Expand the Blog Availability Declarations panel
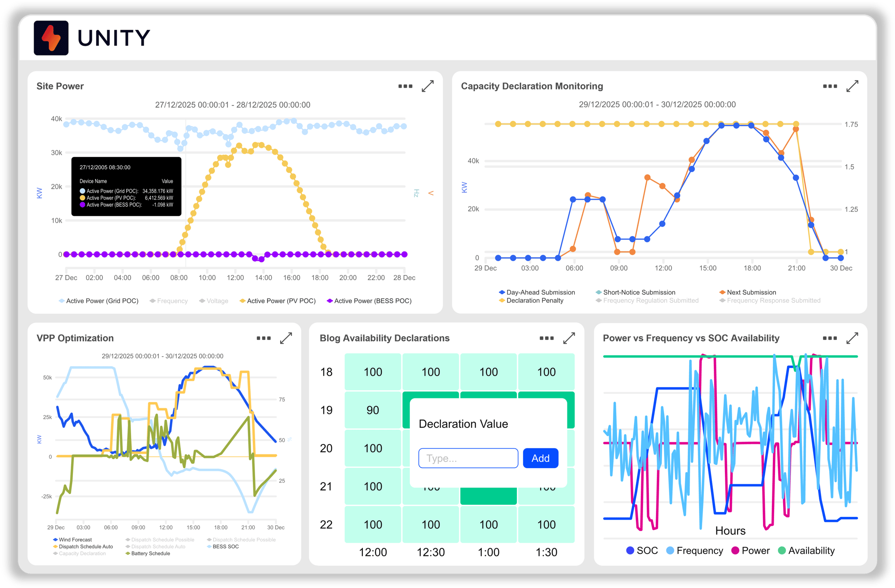The height and width of the screenshot is (588, 895). [569, 338]
